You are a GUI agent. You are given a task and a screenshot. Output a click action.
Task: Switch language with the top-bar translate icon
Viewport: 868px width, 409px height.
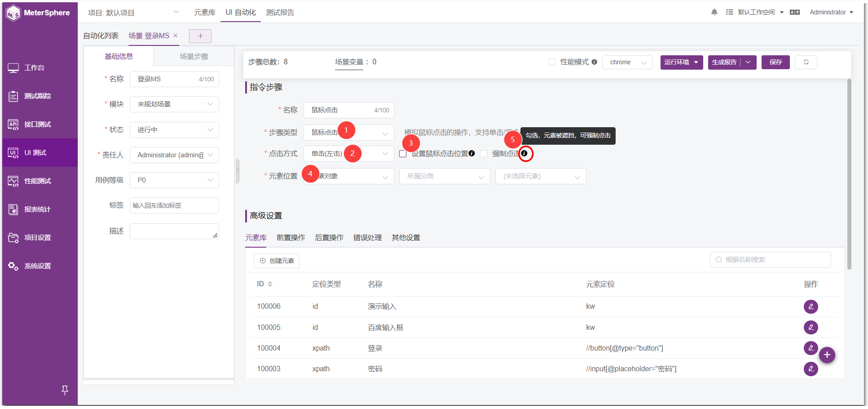[795, 12]
